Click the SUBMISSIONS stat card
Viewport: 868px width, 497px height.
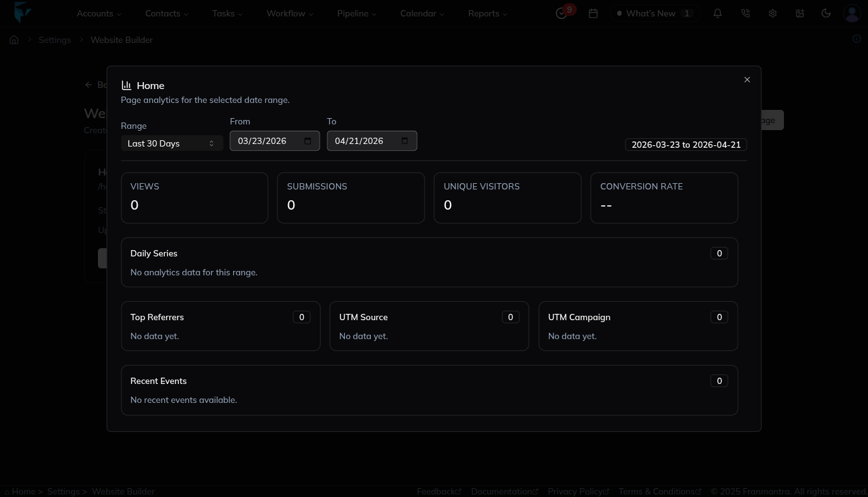click(351, 198)
